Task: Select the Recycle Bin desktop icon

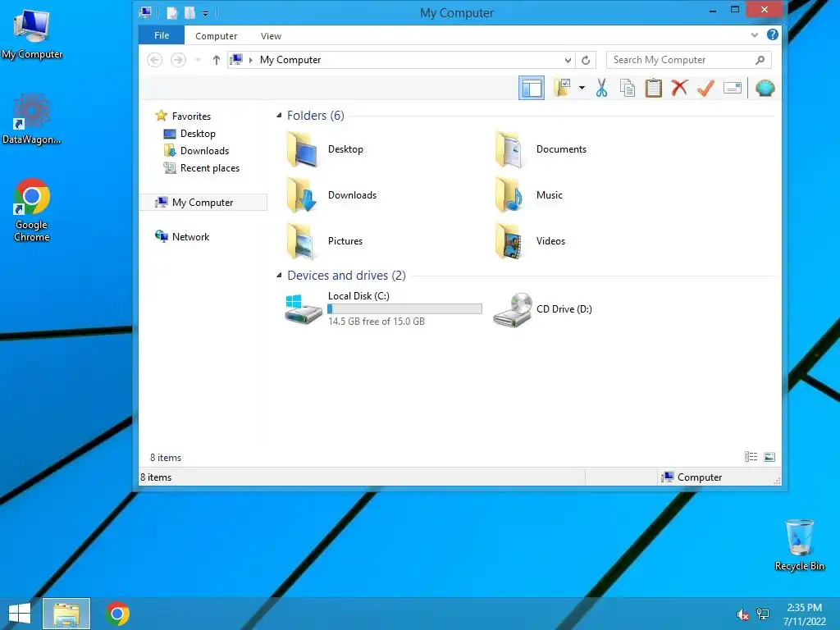Action: click(x=799, y=545)
